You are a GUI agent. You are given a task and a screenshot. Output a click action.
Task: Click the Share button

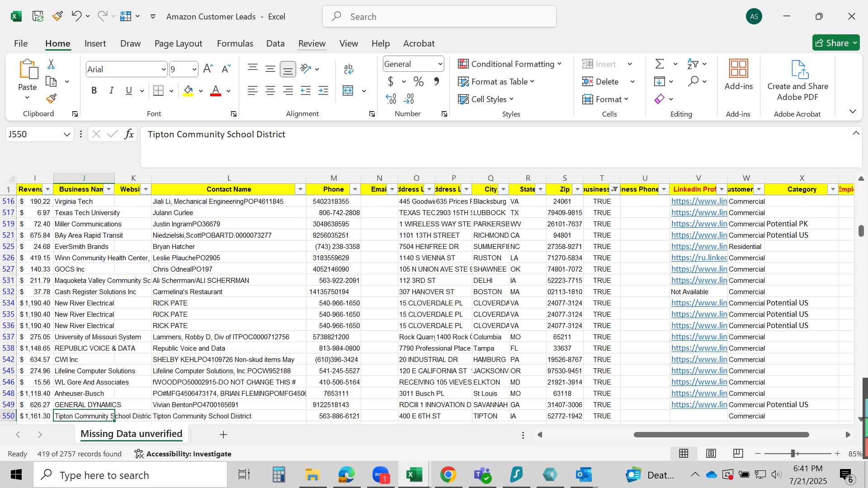[836, 43]
